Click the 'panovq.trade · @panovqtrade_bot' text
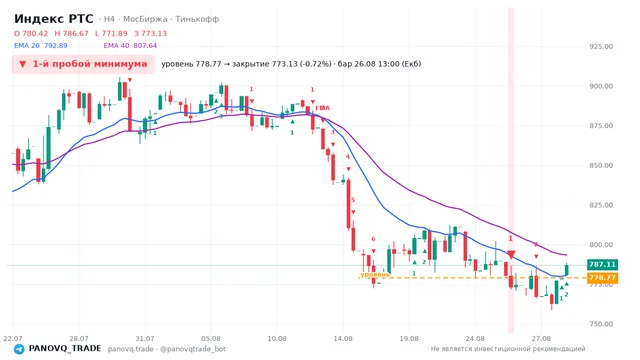The width and height of the screenshot is (640, 360). tap(167, 349)
